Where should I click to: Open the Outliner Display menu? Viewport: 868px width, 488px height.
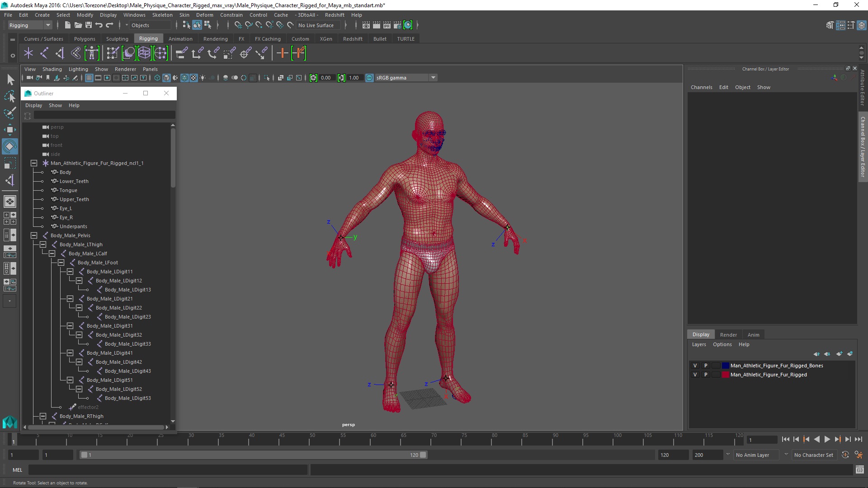[x=33, y=105]
